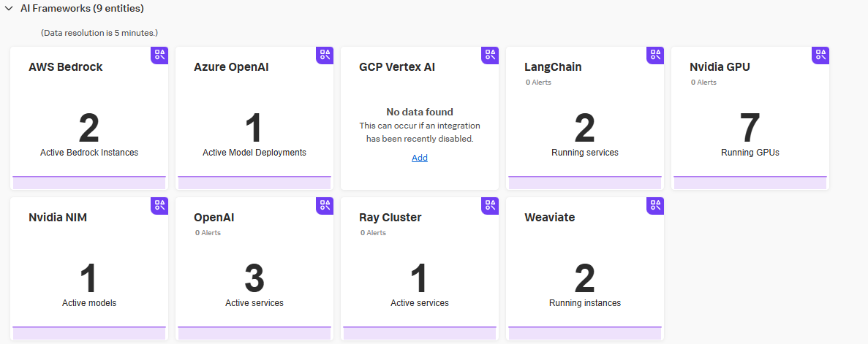Click the OpenAI Active services value 3
The height and width of the screenshot is (344, 868).
pos(254,278)
